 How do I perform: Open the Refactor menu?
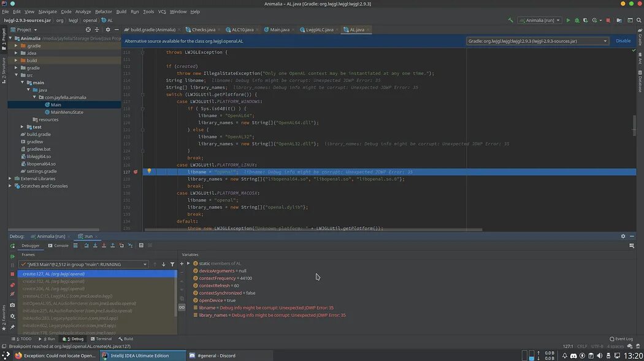click(x=104, y=12)
